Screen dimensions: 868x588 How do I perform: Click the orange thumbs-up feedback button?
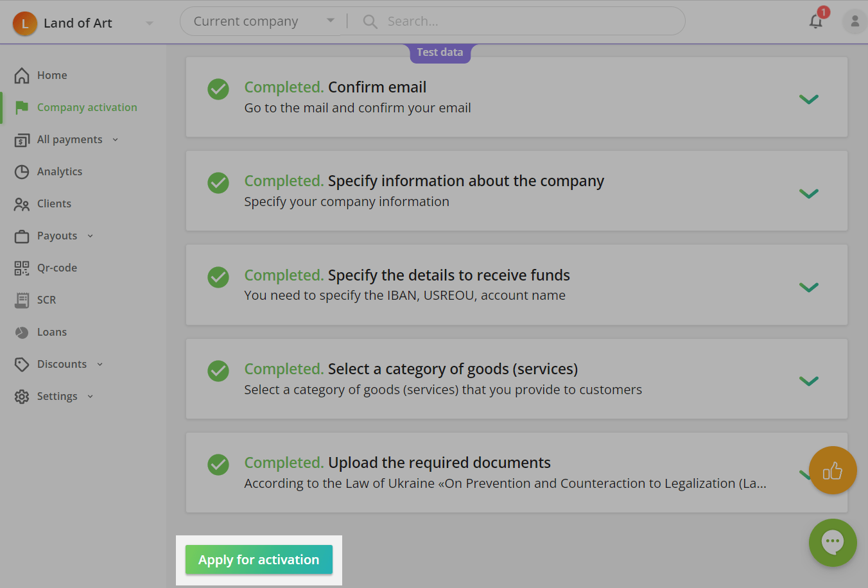pos(833,471)
